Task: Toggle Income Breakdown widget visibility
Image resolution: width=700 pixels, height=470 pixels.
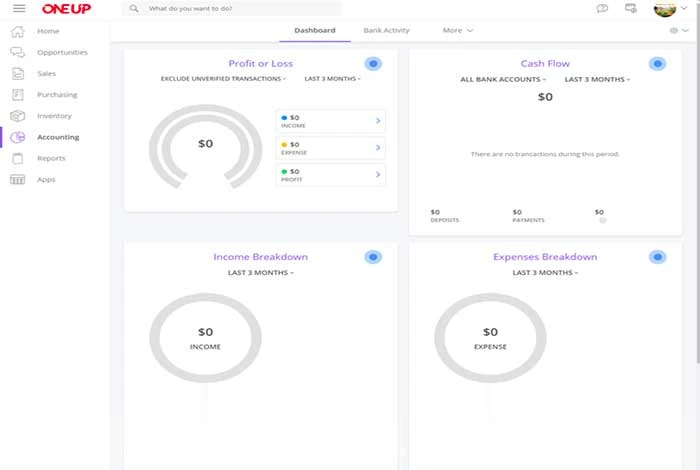Action: (373, 257)
